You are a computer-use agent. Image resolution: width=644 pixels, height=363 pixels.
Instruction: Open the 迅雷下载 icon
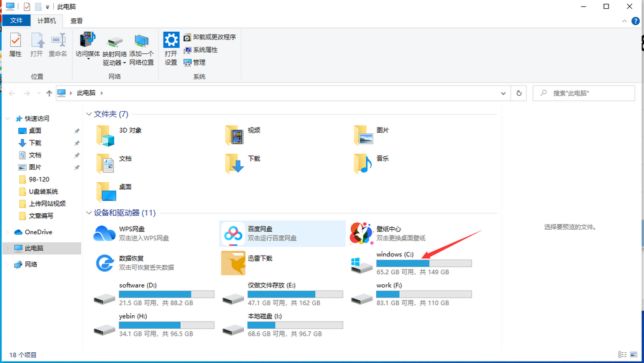click(233, 263)
